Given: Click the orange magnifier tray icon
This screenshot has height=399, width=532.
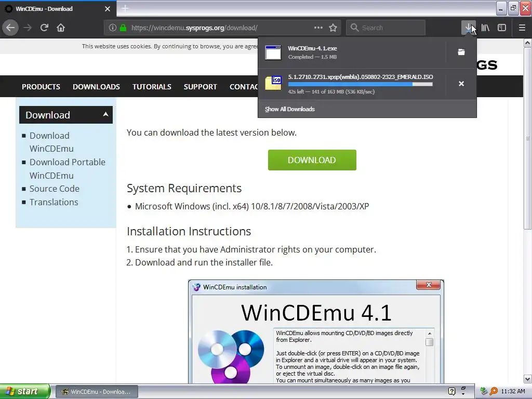Looking at the screenshot, I should pyautogui.click(x=494, y=391).
